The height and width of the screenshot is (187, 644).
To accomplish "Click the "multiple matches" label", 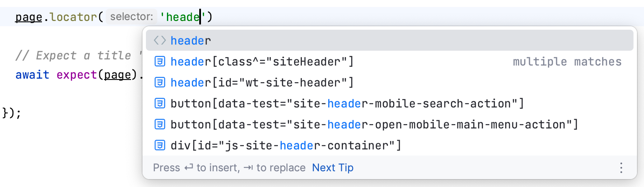I will click(x=567, y=62).
